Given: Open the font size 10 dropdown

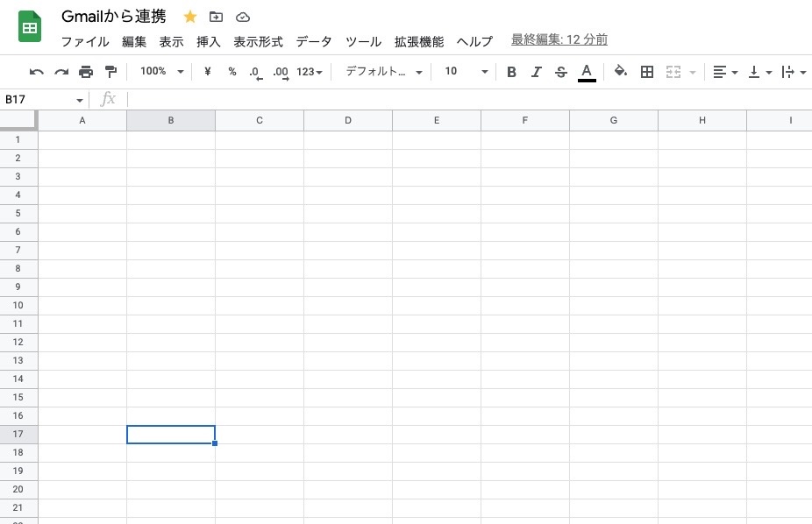Looking at the screenshot, I should [466, 71].
